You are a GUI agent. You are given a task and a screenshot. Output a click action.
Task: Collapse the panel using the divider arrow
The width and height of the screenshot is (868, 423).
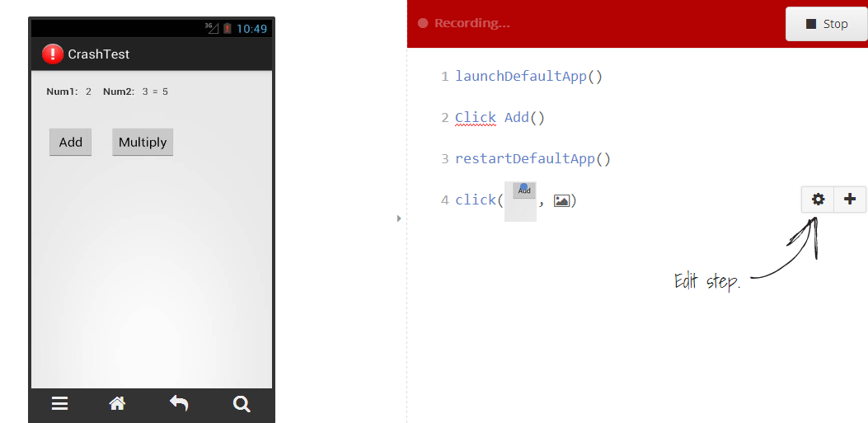(399, 219)
